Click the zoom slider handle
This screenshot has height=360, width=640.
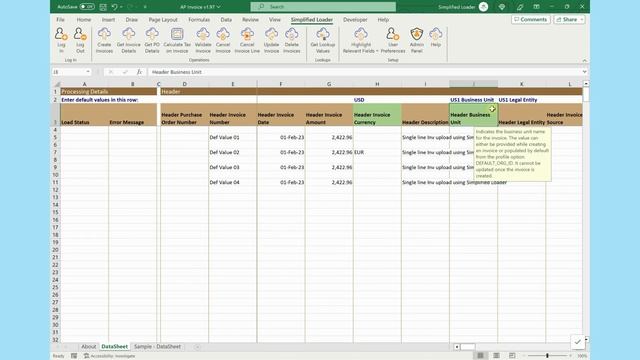tap(547, 356)
